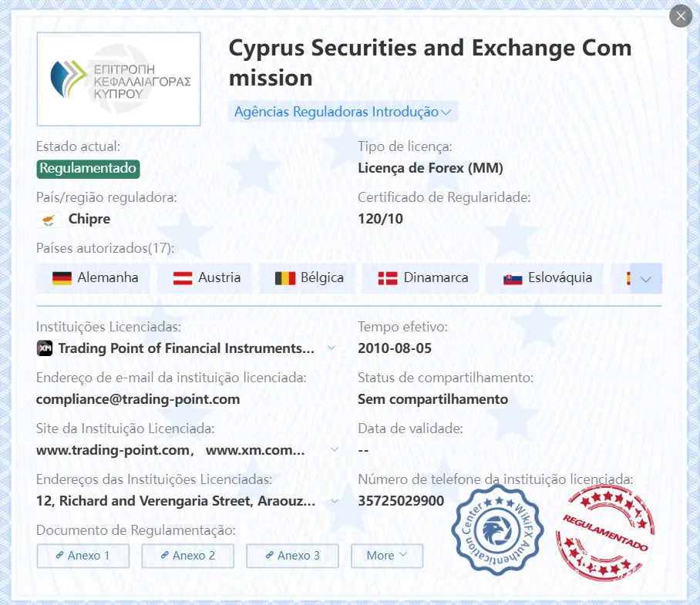Click the red Regulamentado stamp
The height and width of the screenshot is (605, 700).
tap(605, 533)
